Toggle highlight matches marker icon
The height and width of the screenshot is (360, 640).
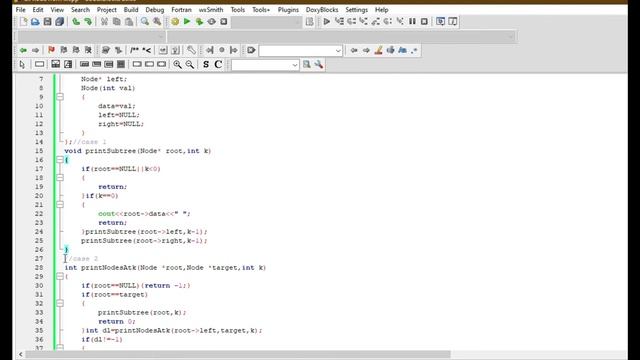tap(378, 50)
